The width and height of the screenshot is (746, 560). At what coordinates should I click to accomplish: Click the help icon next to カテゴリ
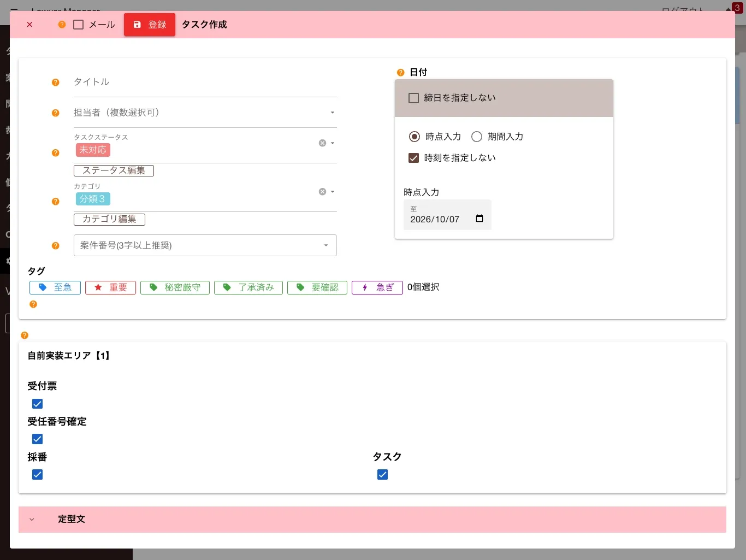[55, 202]
